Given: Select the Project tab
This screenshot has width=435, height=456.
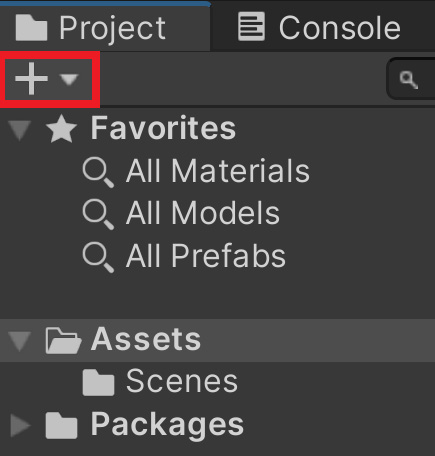Looking at the screenshot, I should pos(105,28).
